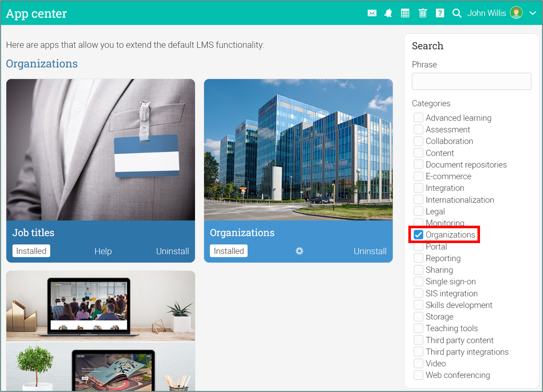Click the trash can icon
The image size is (543, 392).
422,13
